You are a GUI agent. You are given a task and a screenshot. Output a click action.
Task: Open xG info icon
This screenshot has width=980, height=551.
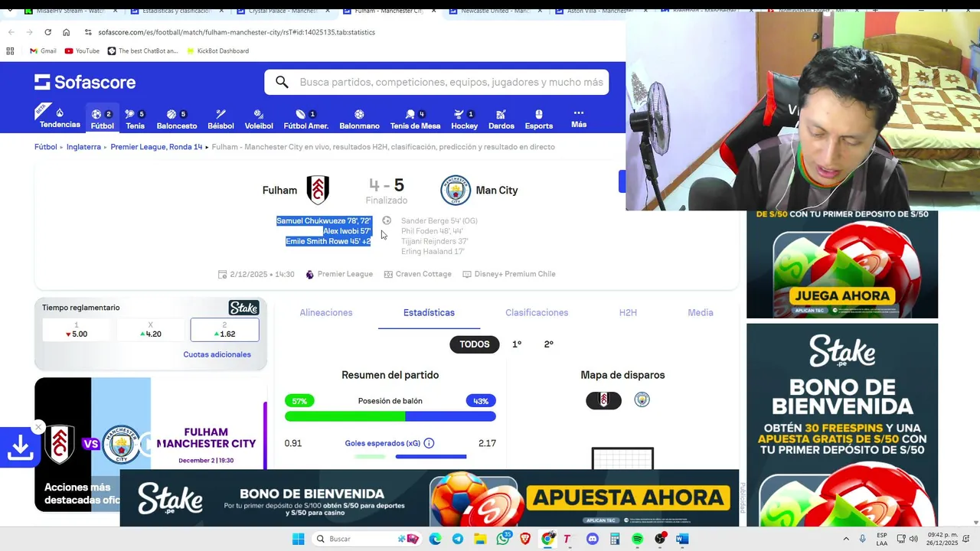coord(429,443)
